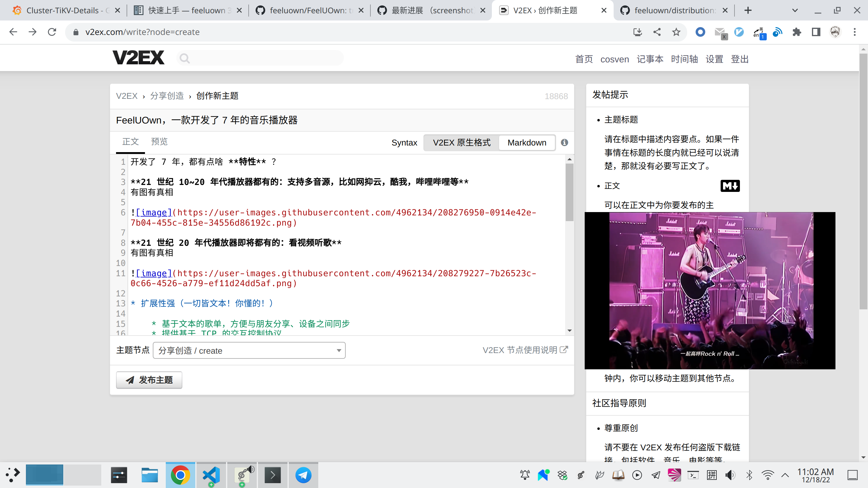Click the V2EX logo
This screenshot has height=488, width=868.
coord(139,58)
